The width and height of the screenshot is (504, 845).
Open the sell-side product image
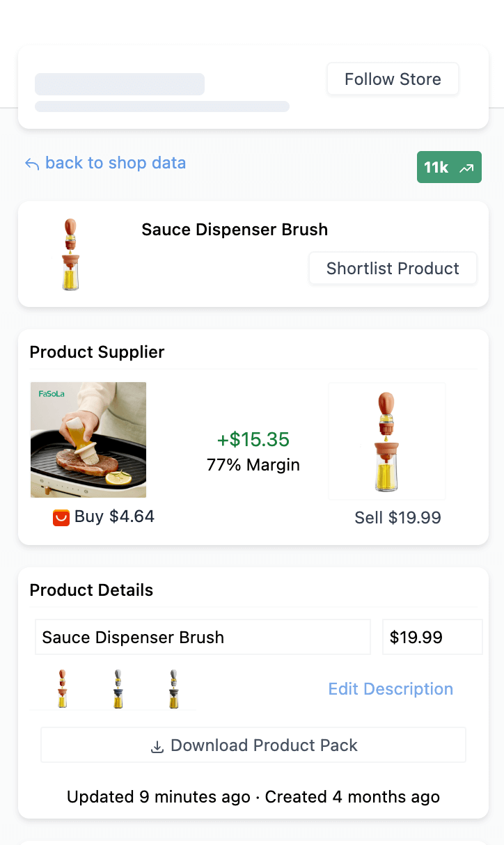387,441
